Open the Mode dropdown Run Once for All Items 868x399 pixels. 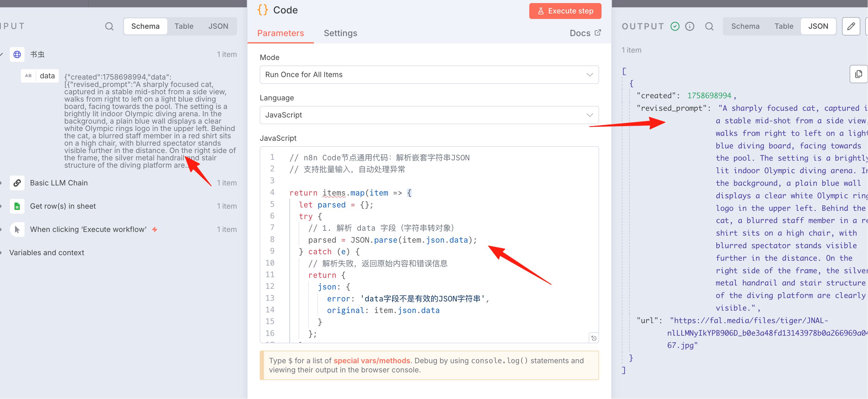(x=429, y=74)
